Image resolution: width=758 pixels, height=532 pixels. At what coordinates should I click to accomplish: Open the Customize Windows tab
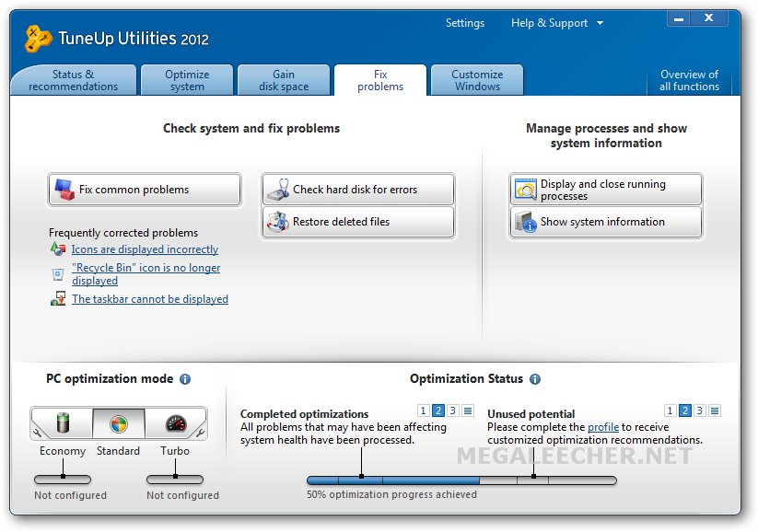tap(477, 80)
